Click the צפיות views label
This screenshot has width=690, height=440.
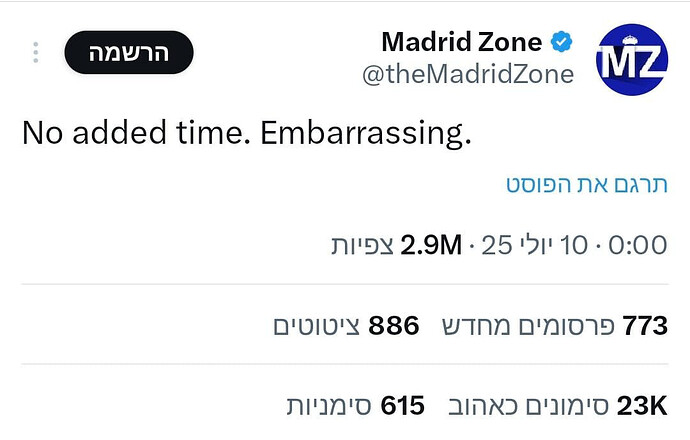pyautogui.click(x=363, y=245)
